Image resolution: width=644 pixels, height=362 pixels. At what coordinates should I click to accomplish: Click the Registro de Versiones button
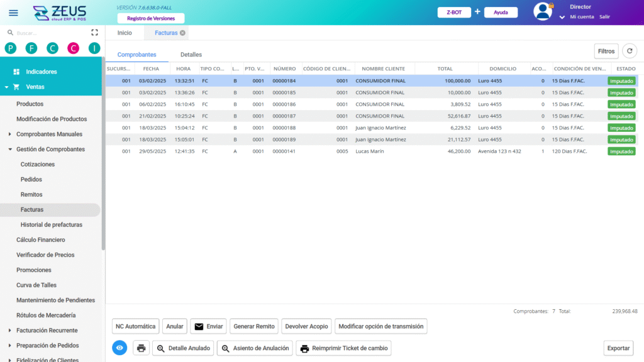151,18
